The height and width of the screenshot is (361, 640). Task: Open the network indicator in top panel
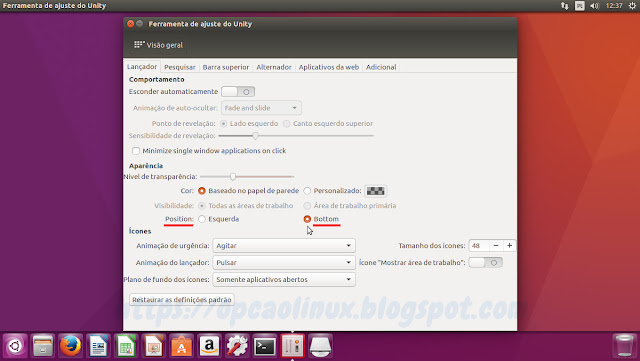564,6
